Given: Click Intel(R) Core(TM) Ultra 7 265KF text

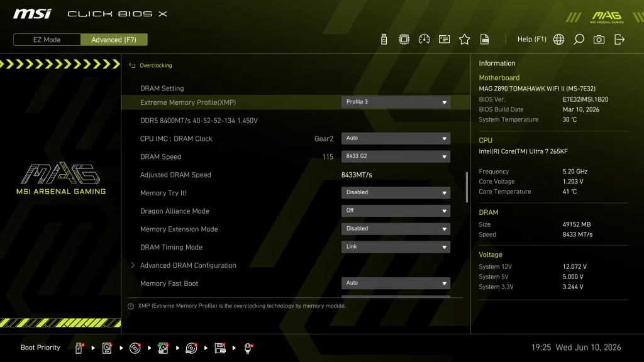Looking at the screenshot, I should click(523, 151).
